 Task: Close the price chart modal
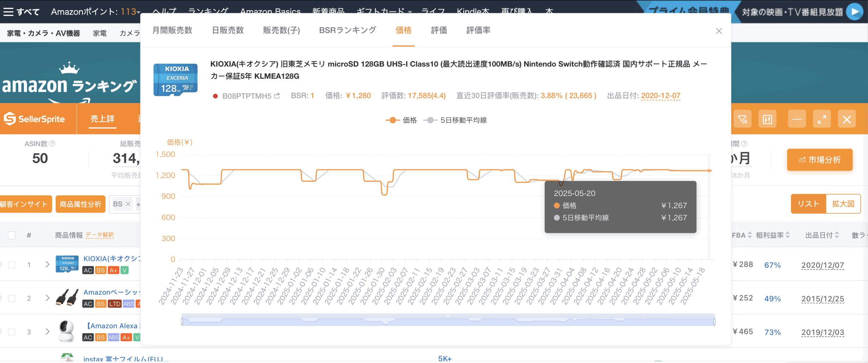719,31
